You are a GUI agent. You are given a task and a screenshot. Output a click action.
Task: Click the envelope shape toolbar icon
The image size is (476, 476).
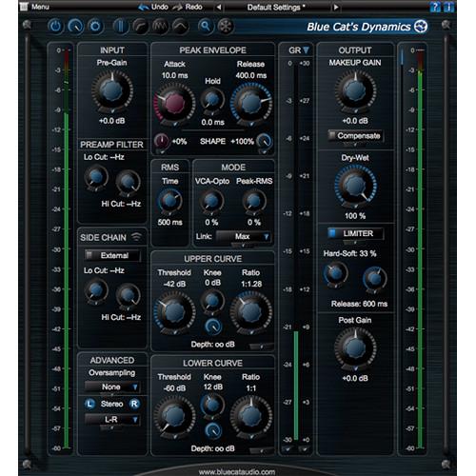click(180, 26)
